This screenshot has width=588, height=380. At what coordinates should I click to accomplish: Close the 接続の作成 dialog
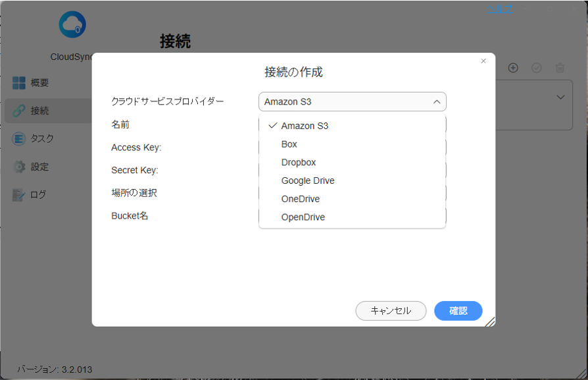pyautogui.click(x=483, y=61)
